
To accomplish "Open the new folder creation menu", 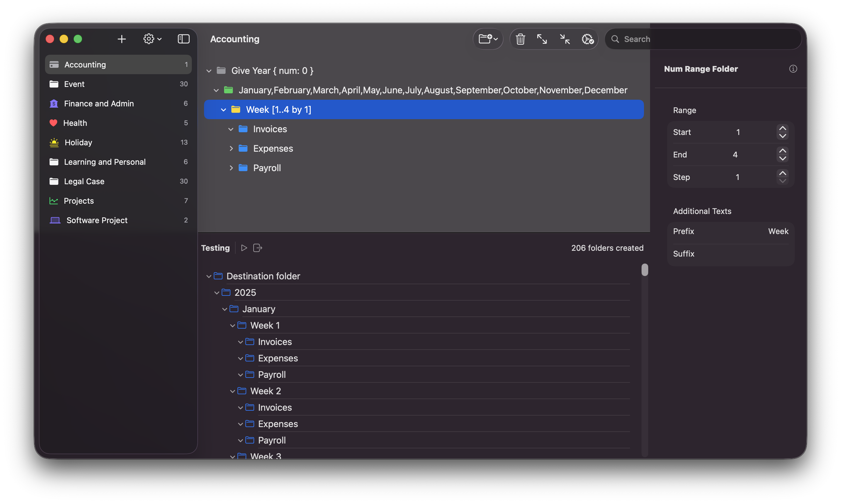I will tap(488, 39).
